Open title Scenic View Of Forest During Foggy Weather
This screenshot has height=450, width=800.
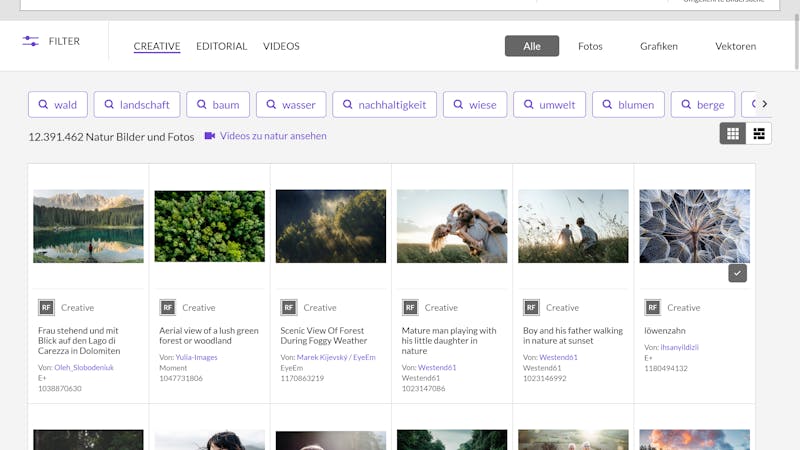pos(323,335)
